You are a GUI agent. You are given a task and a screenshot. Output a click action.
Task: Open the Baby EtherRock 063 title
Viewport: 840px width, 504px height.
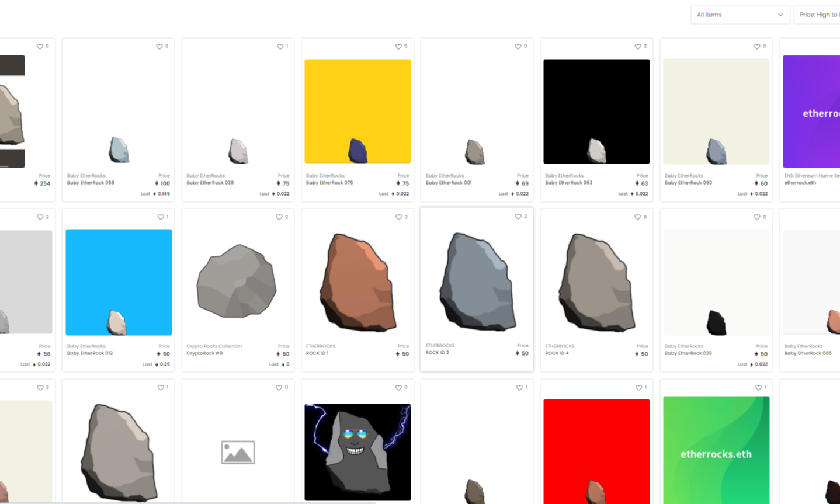click(568, 183)
